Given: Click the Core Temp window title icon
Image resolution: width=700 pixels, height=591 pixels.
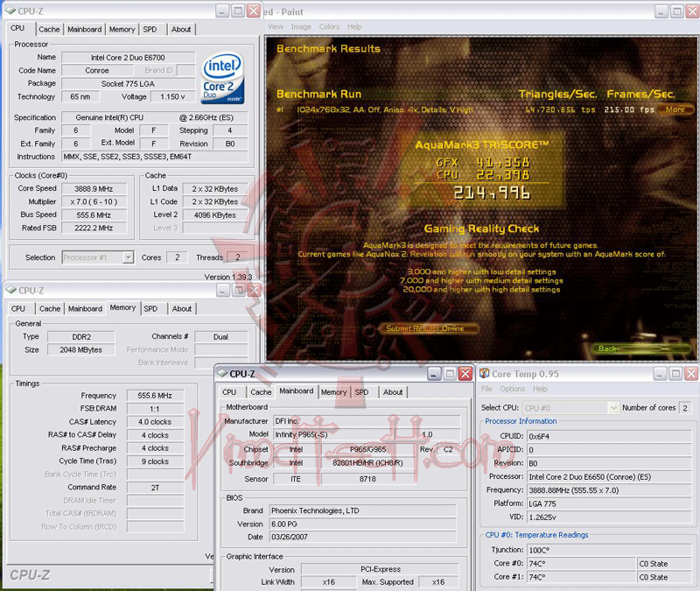Looking at the screenshot, I should (x=485, y=374).
